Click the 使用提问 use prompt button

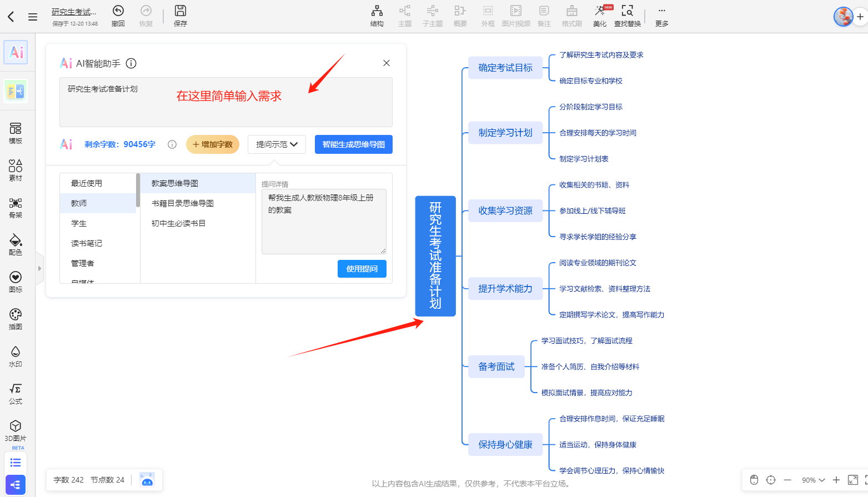[x=362, y=269]
